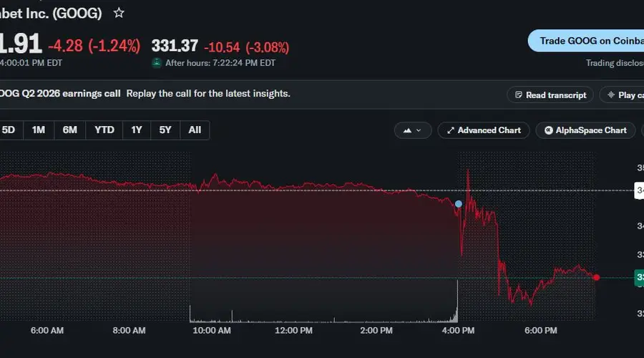644x358 pixels.
Task: Click the -10.54 (-3.08%) after-hours change
Action: point(246,47)
